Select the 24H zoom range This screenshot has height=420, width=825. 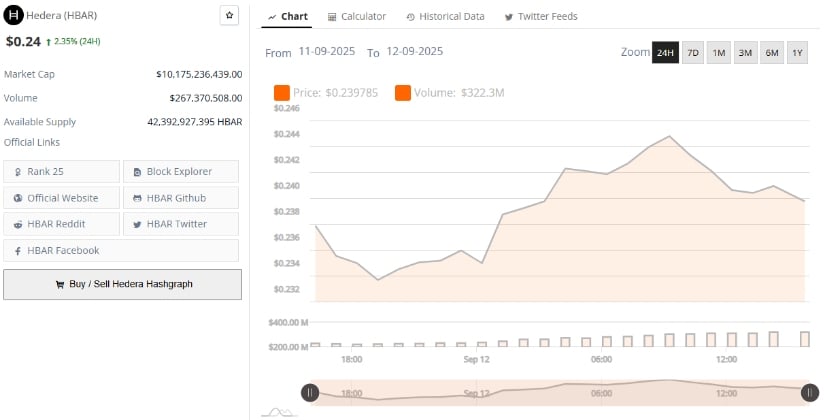[665, 53]
